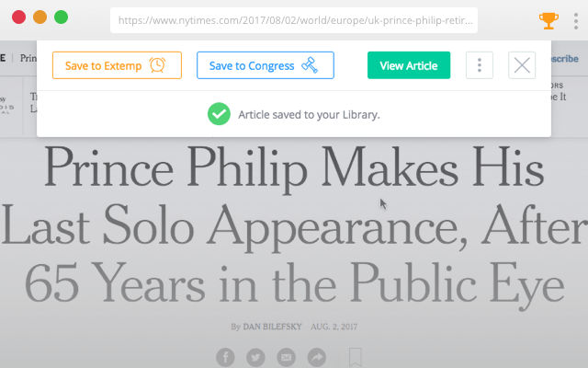Click Save to Congress button
The width and height of the screenshot is (588, 368).
coord(265,65)
